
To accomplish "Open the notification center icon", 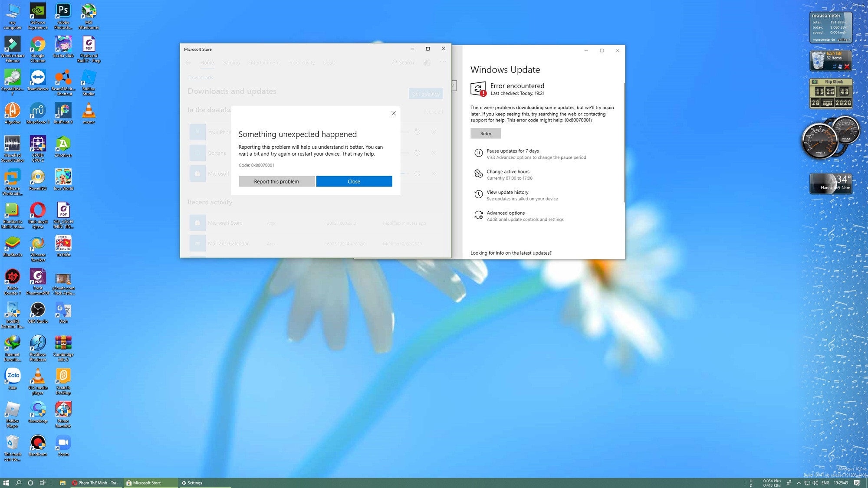I will (857, 483).
